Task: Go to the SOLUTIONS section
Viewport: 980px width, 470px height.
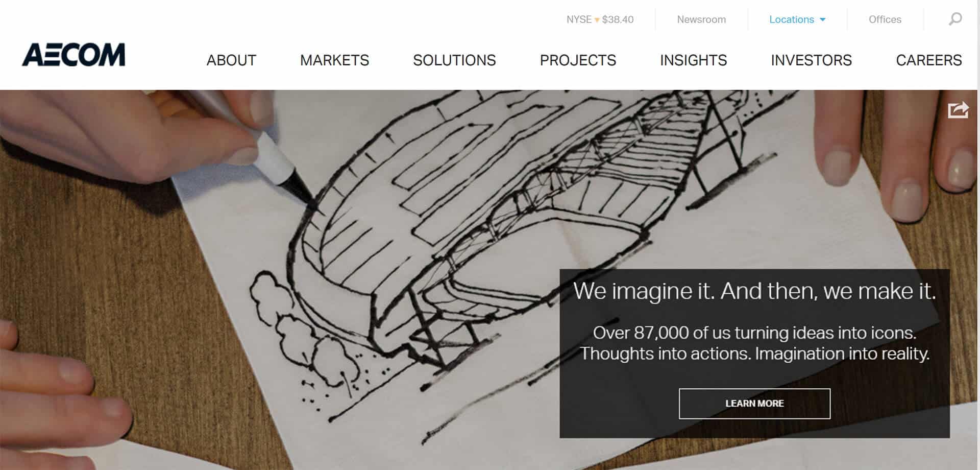Action: [454, 60]
